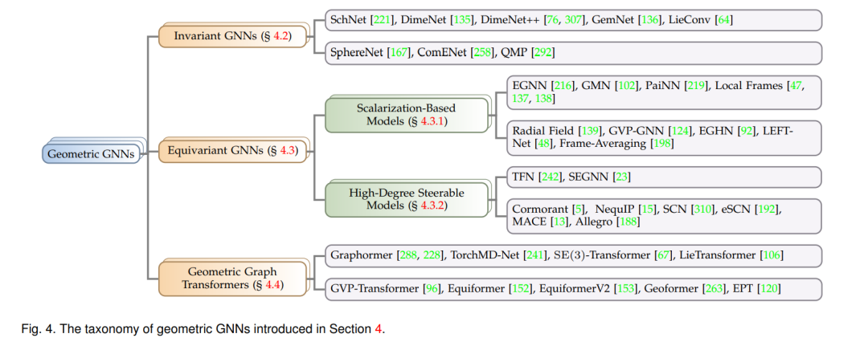Screen dimensions: 868x346
Task: Click the Geometric GNNs root node
Action: [x=91, y=154]
